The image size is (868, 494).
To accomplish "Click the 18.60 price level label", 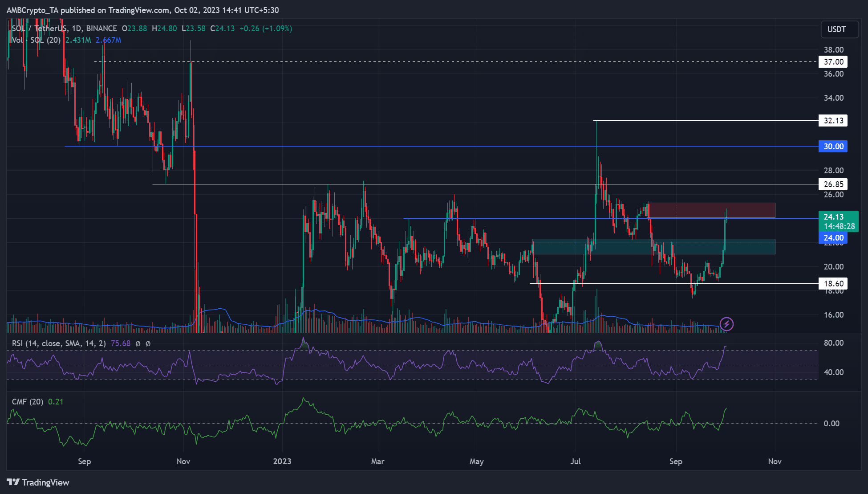I will (x=833, y=284).
